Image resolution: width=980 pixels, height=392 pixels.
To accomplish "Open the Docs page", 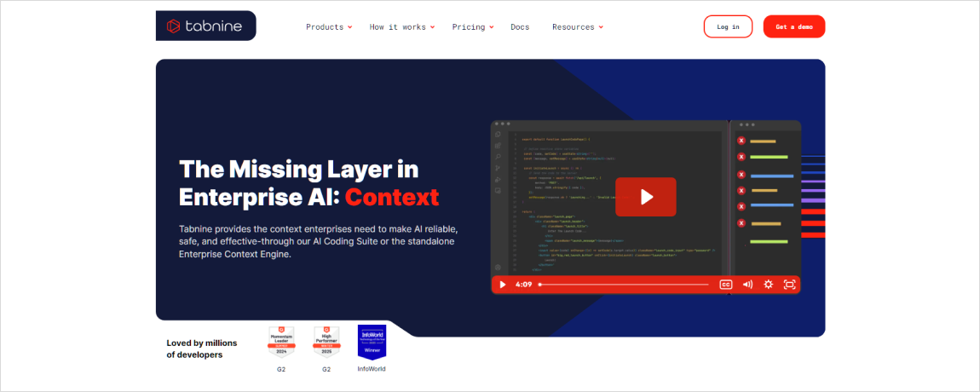I will (x=520, y=27).
